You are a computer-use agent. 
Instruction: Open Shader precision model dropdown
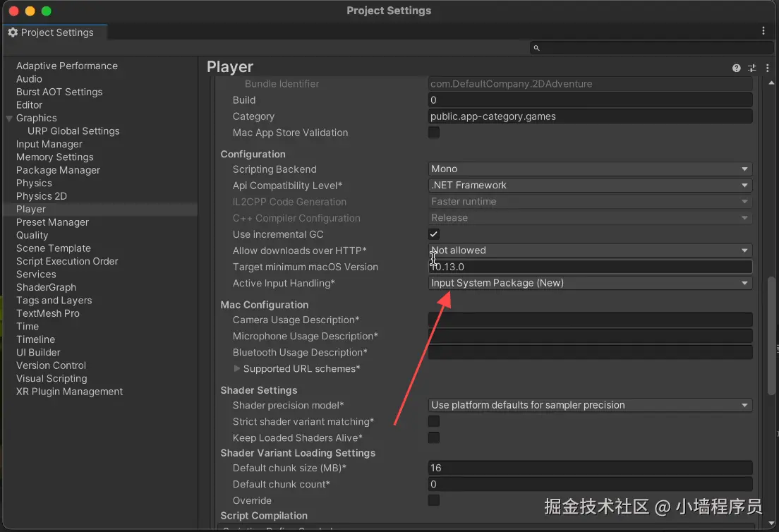click(590, 405)
